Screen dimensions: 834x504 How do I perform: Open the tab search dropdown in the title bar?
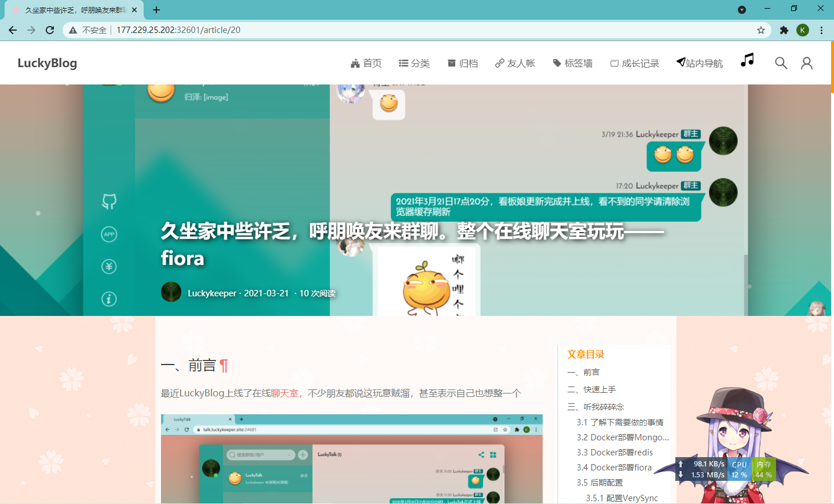click(742, 9)
